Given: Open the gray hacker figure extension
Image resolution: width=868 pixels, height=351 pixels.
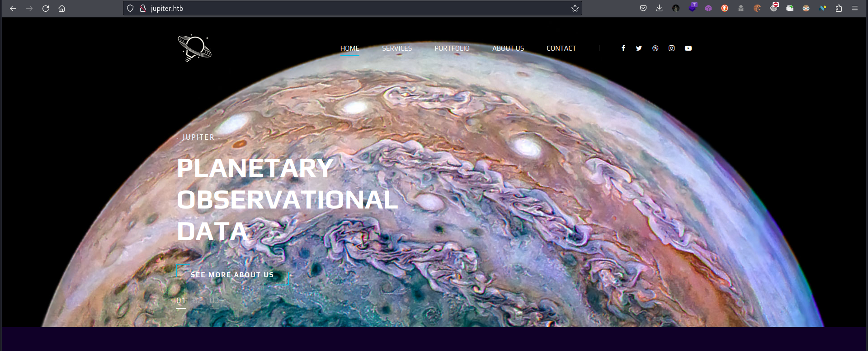Looking at the screenshot, I should pyautogui.click(x=741, y=8).
